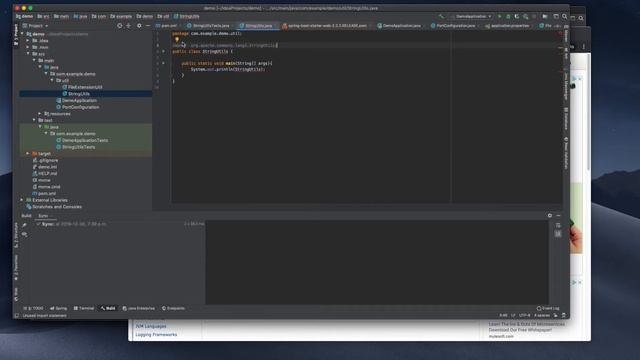Switch to DemoApplication.java editor tab
This screenshot has height=360, width=640.
tap(399, 26)
